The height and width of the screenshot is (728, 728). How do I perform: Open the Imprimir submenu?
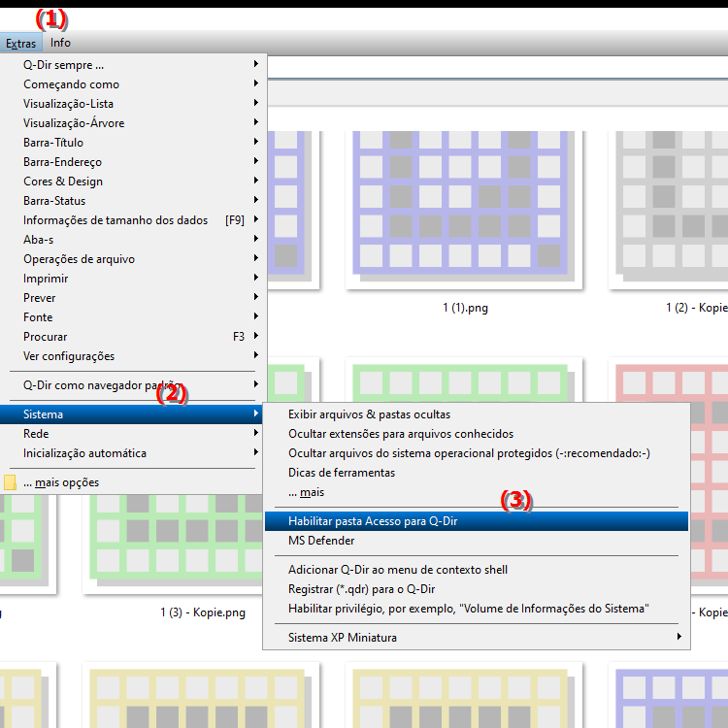point(133,279)
